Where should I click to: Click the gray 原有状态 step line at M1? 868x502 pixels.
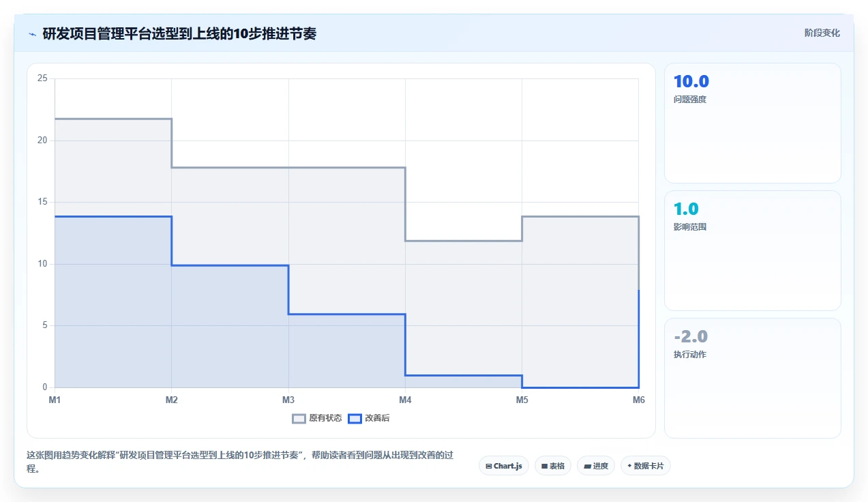56,119
